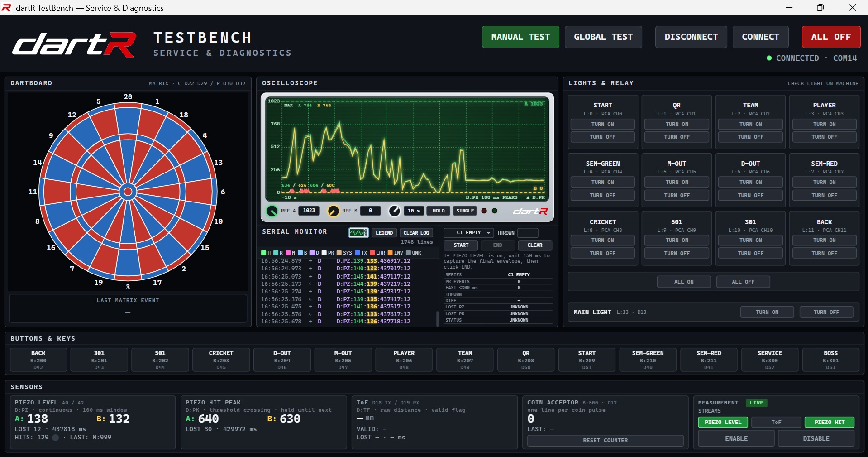
Task: Toggle the PIEZO HIT stream
Action: (830, 422)
